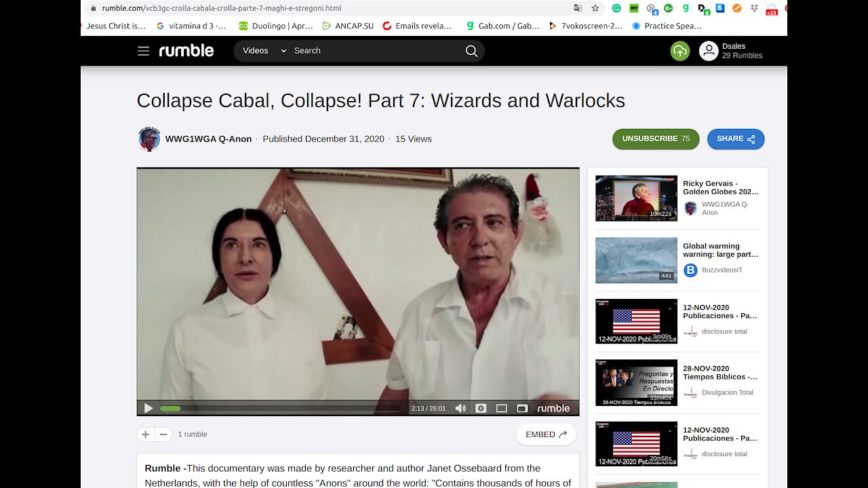Viewport: 868px width, 488px height.
Task: Open BuzzvideosIT channel link
Action: pyautogui.click(x=722, y=270)
